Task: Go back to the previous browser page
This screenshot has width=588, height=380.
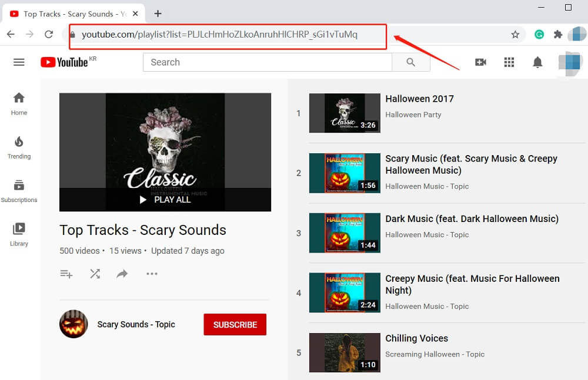Action: click(x=11, y=35)
